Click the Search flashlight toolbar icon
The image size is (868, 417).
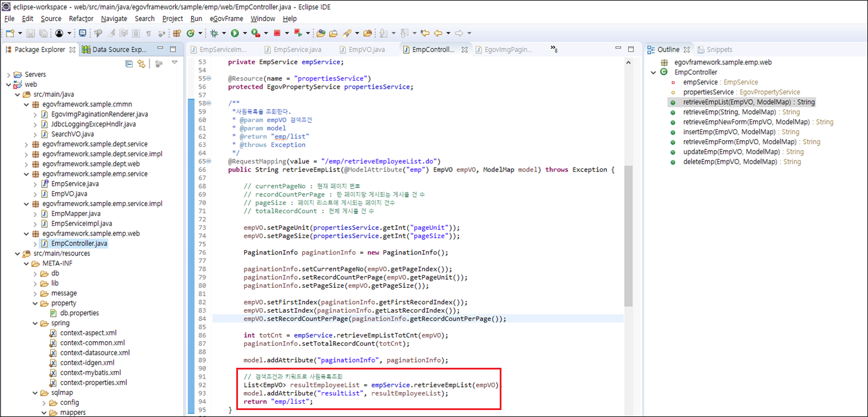pos(346,33)
